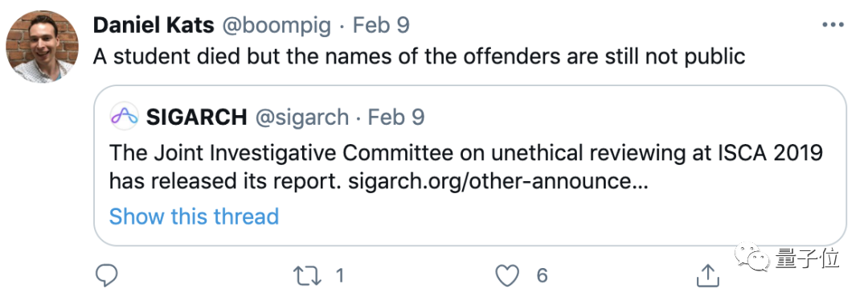
Task: Click the SIGARCH logo avatar
Action: pos(124,117)
